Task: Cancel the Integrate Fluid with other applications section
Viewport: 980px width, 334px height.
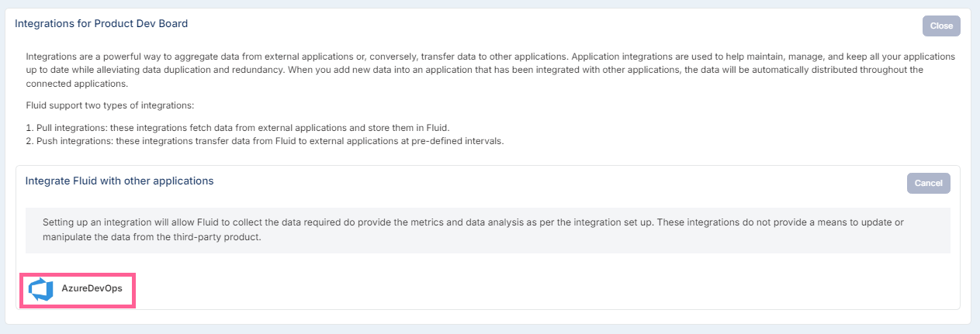Action: click(x=928, y=183)
